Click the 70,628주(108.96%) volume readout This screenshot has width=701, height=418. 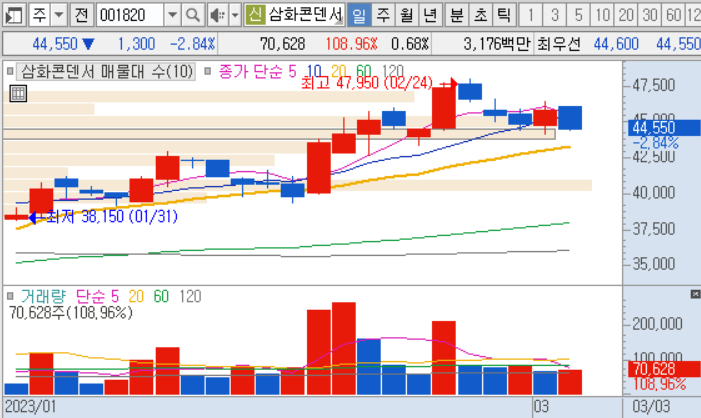coord(71,312)
